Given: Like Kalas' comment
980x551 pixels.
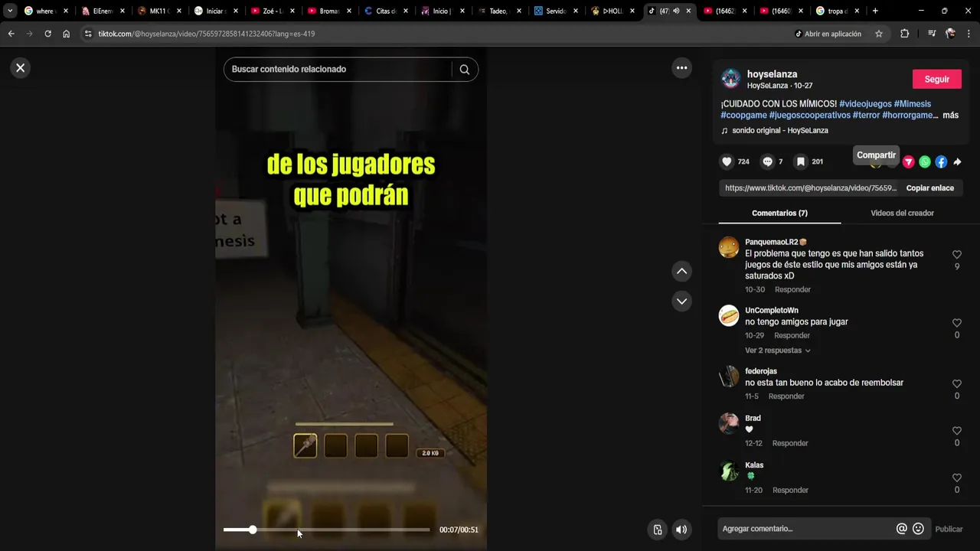Looking at the screenshot, I should (957, 478).
